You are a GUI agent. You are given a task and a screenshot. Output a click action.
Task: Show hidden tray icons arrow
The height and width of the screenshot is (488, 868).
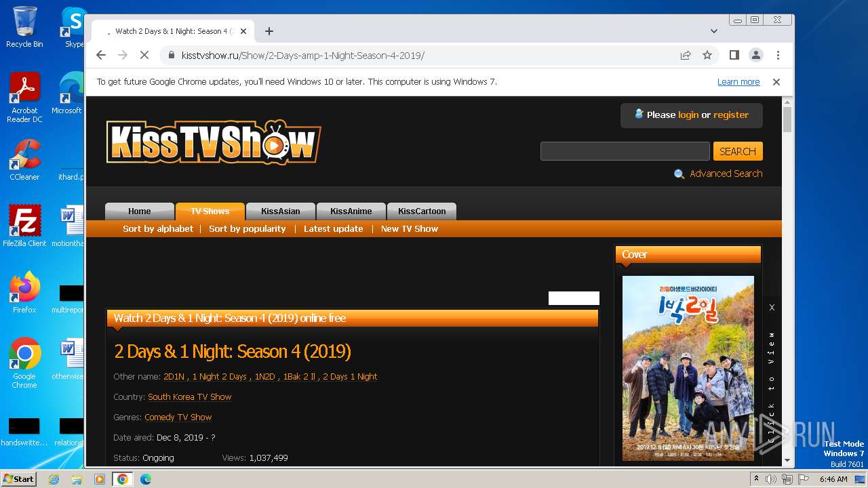[x=757, y=479]
